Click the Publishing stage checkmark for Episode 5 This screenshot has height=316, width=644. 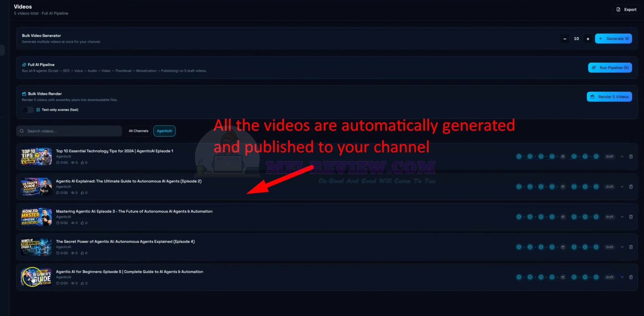coord(596,277)
